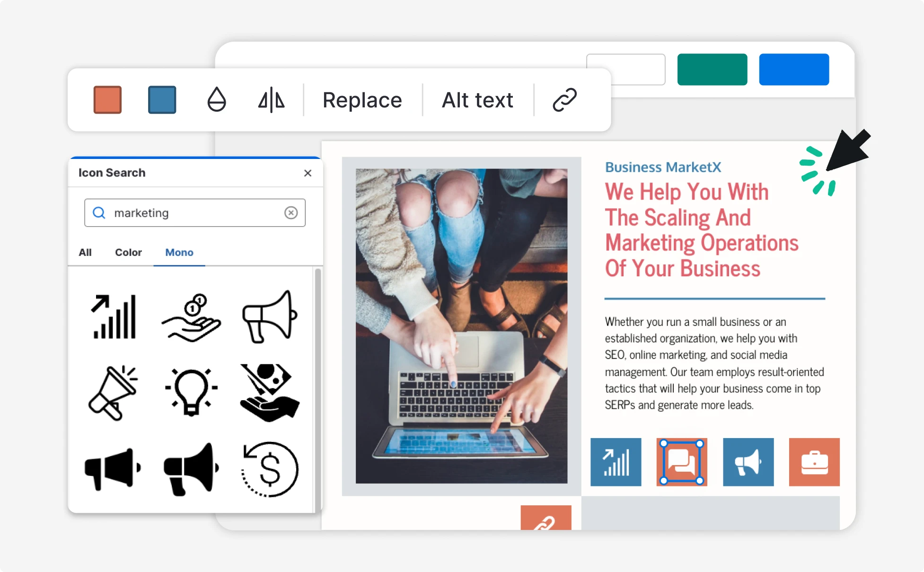Click the Alt text button
The image size is (924, 572).
tap(477, 100)
